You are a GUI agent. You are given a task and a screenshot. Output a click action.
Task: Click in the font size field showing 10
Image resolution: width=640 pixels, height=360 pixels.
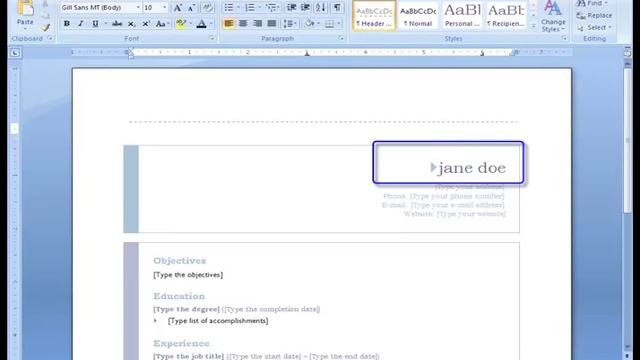click(x=152, y=8)
